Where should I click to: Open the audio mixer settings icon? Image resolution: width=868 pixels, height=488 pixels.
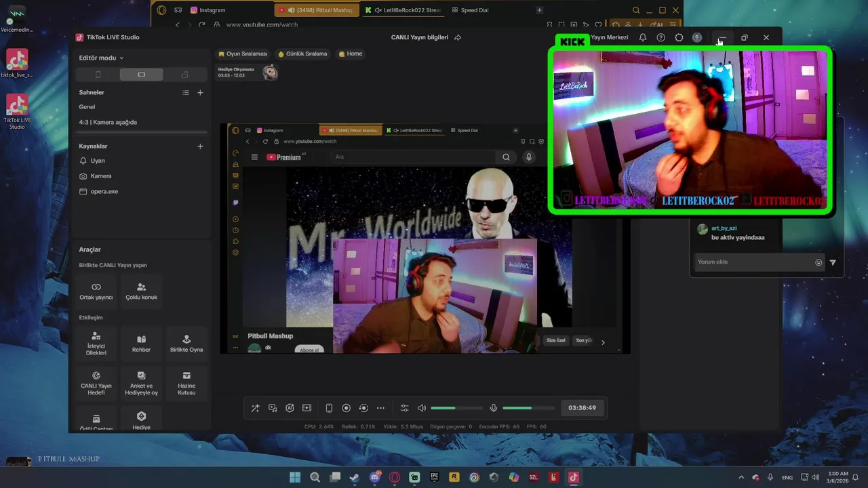pyautogui.click(x=404, y=408)
